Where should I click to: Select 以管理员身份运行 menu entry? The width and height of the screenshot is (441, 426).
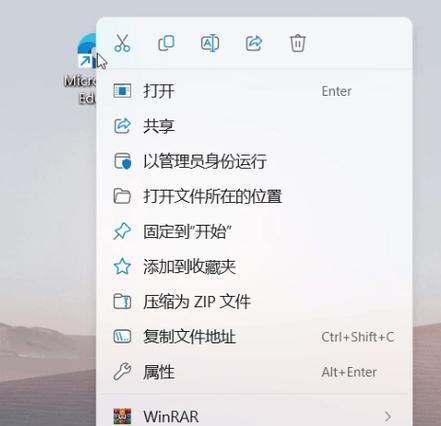pos(254,161)
